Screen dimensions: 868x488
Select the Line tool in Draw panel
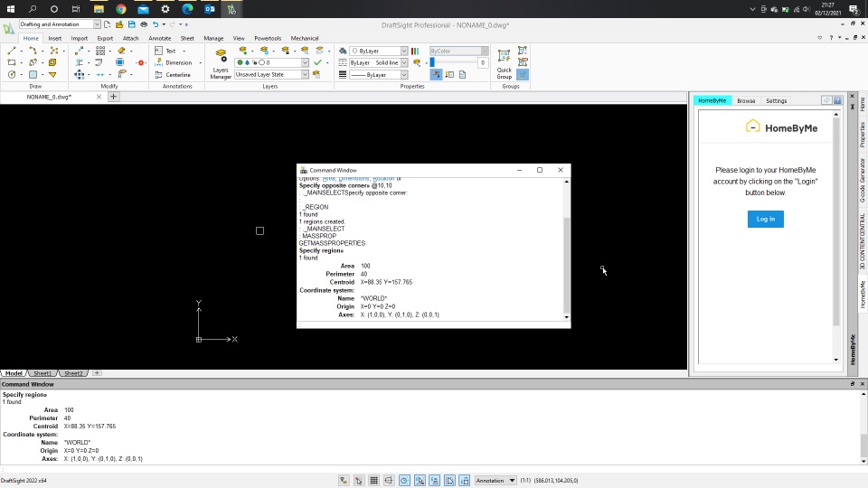coord(12,51)
